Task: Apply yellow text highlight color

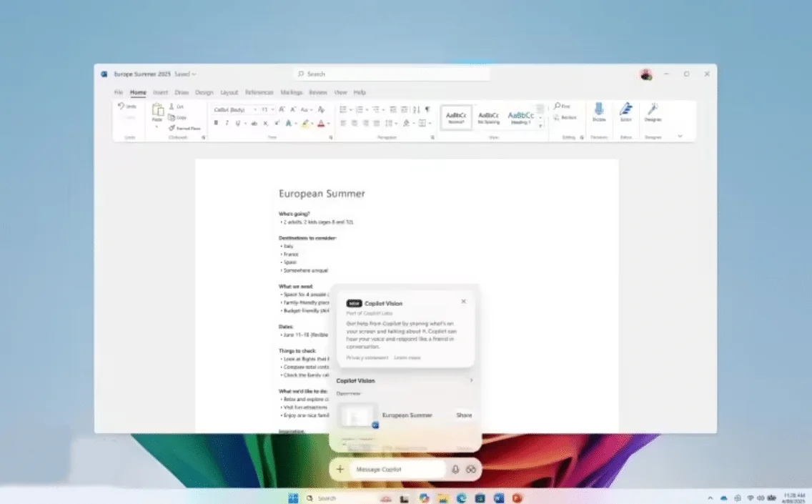Action: (x=305, y=123)
